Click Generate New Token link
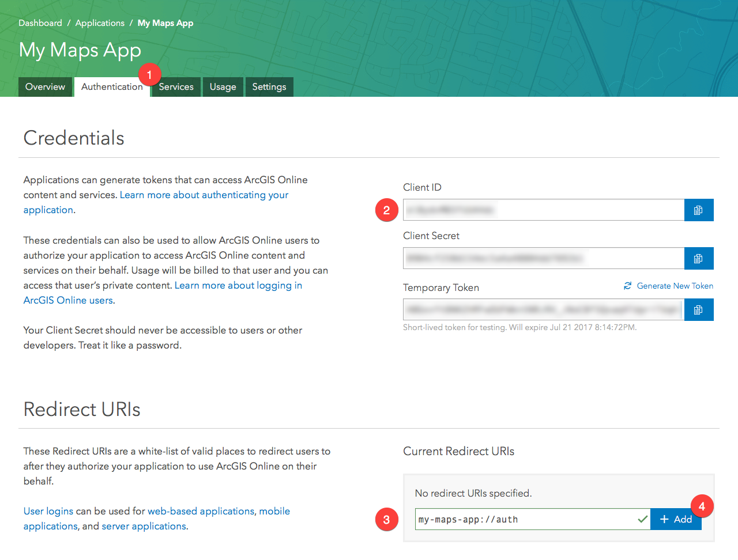The width and height of the screenshot is (738, 560). pos(675,286)
